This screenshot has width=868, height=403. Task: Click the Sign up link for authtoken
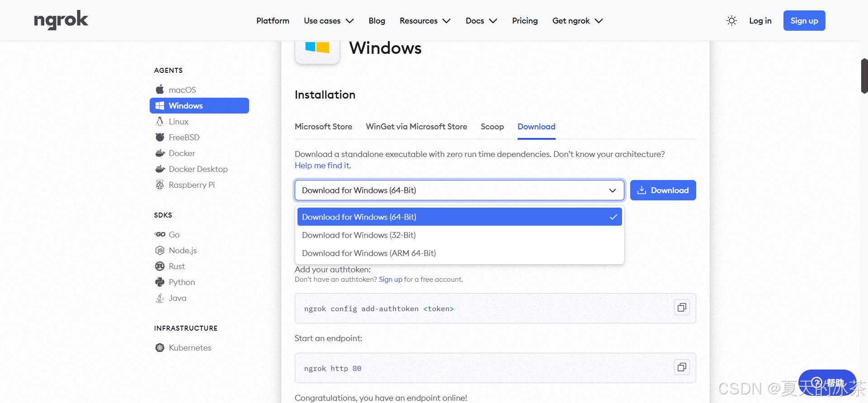point(391,280)
